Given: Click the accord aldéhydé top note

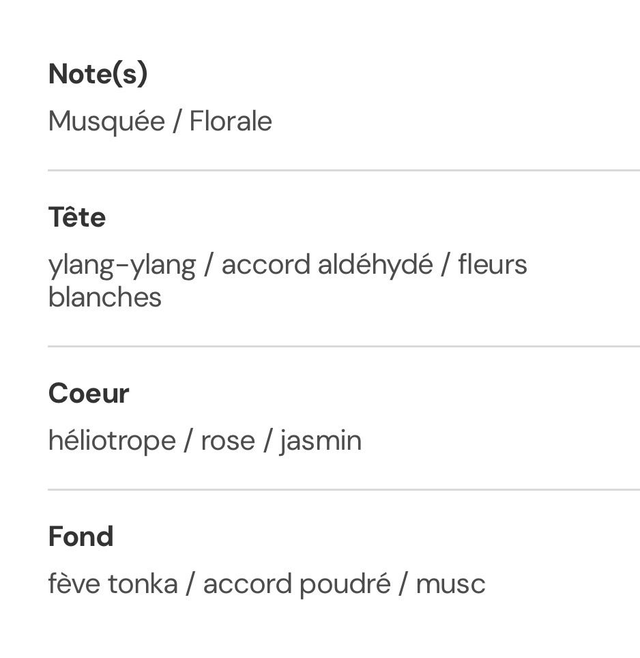Looking at the screenshot, I should (327, 265).
